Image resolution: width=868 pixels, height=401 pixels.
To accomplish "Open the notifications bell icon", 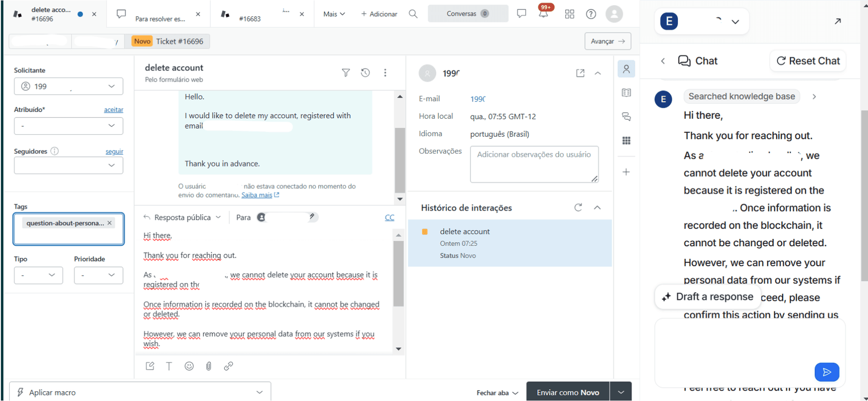I will (x=544, y=14).
